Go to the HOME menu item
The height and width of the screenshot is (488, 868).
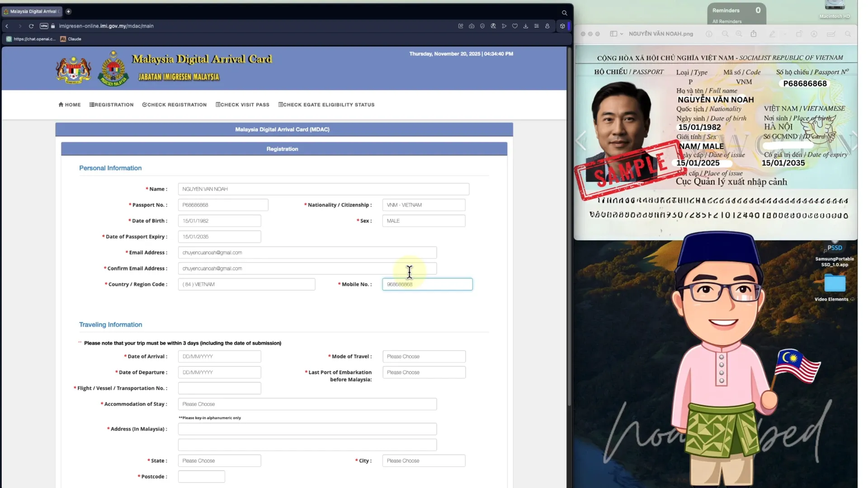(70, 105)
